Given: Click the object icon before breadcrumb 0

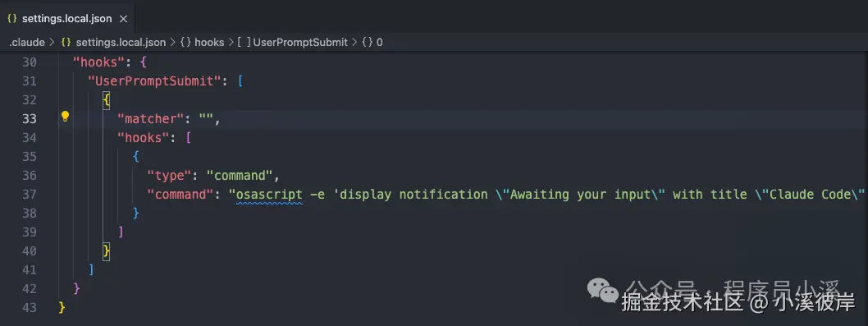Looking at the screenshot, I should pos(368,42).
